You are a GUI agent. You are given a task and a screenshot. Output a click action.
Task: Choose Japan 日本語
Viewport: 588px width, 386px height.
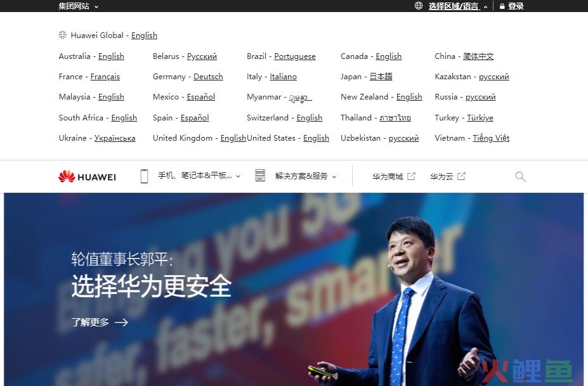381,77
